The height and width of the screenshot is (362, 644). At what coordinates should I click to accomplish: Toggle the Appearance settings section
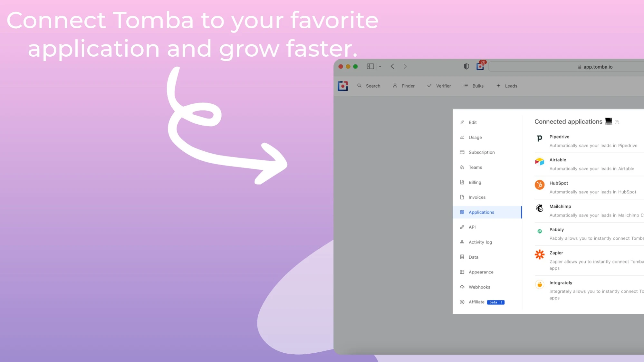481,272
